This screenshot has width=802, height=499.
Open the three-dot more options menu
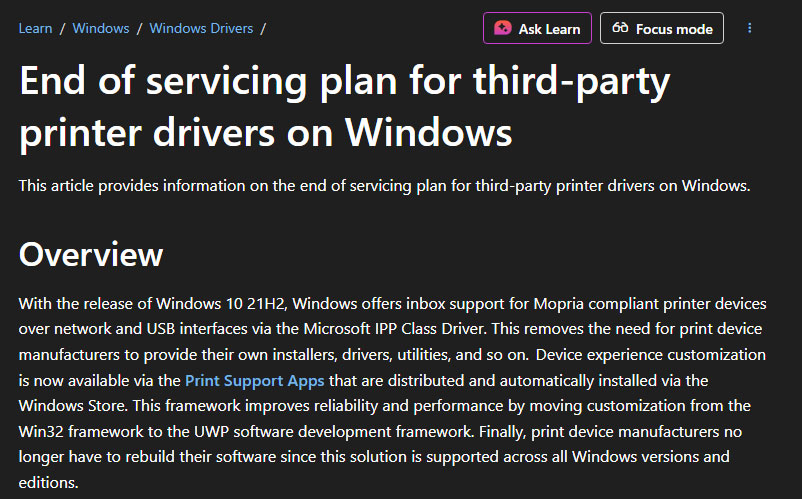click(x=750, y=28)
